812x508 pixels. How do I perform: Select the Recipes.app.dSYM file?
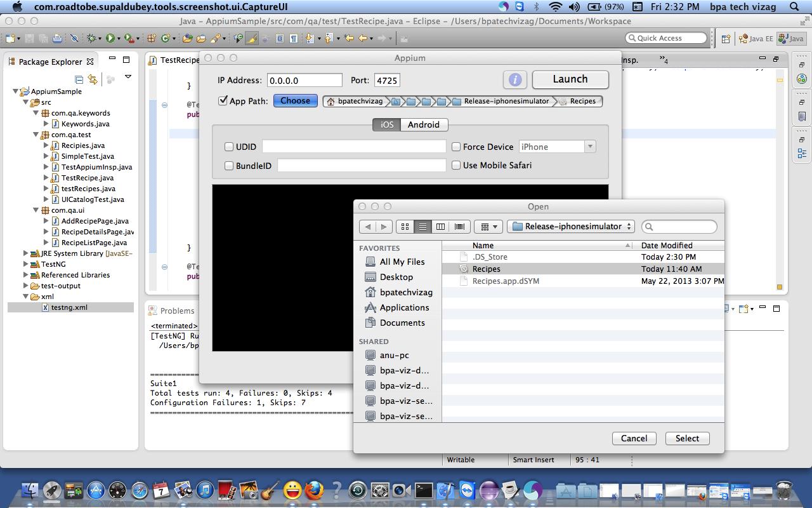583,281
